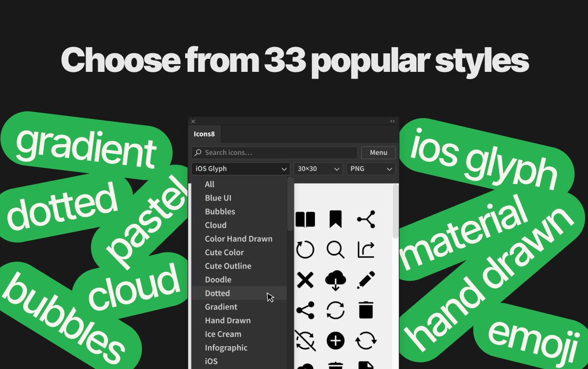
Task: Select the bookmark icon in the grid
Action: [336, 219]
